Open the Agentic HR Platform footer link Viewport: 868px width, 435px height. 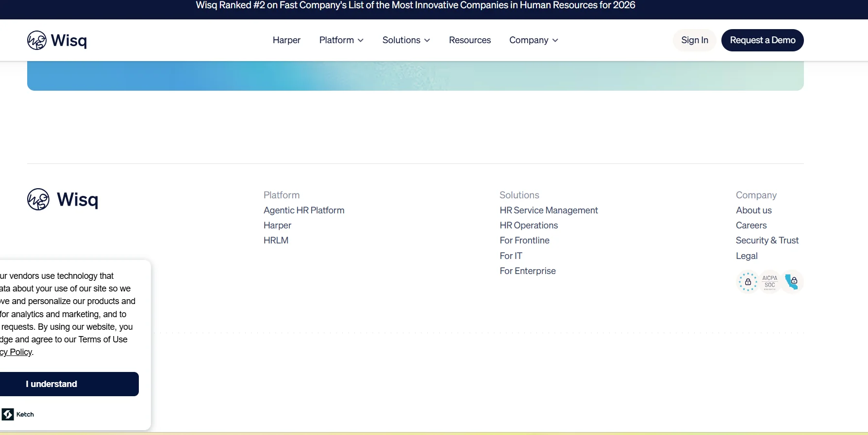click(x=304, y=210)
